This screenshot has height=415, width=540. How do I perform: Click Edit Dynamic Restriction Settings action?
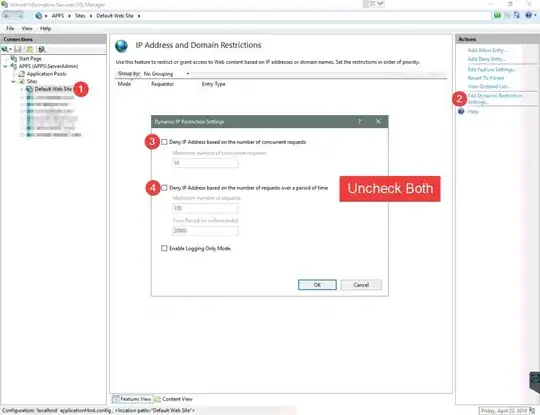(495, 98)
